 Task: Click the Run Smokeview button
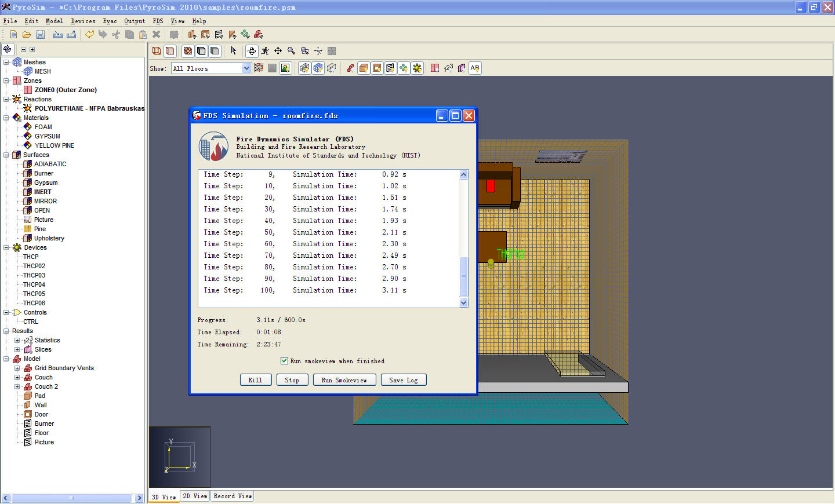tap(344, 380)
